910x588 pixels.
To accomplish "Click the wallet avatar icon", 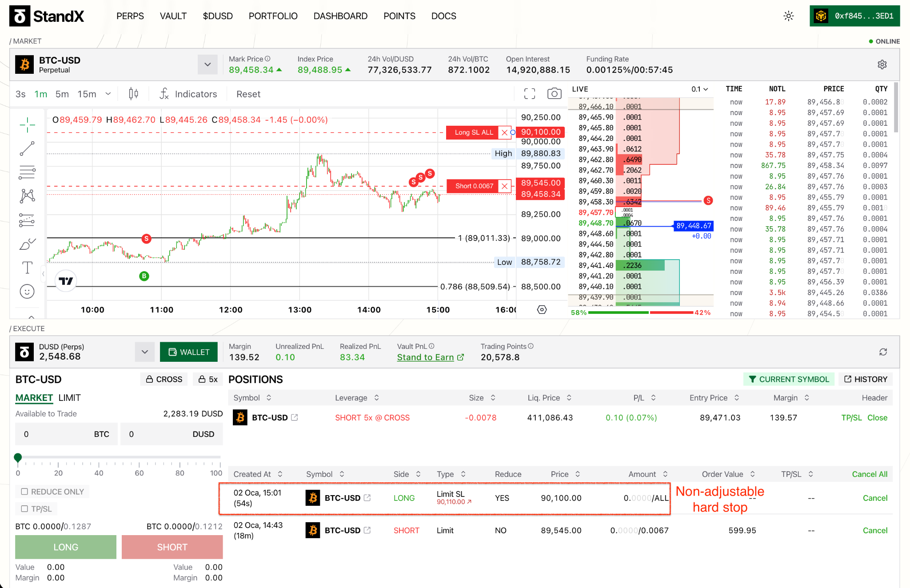I will pos(821,16).
